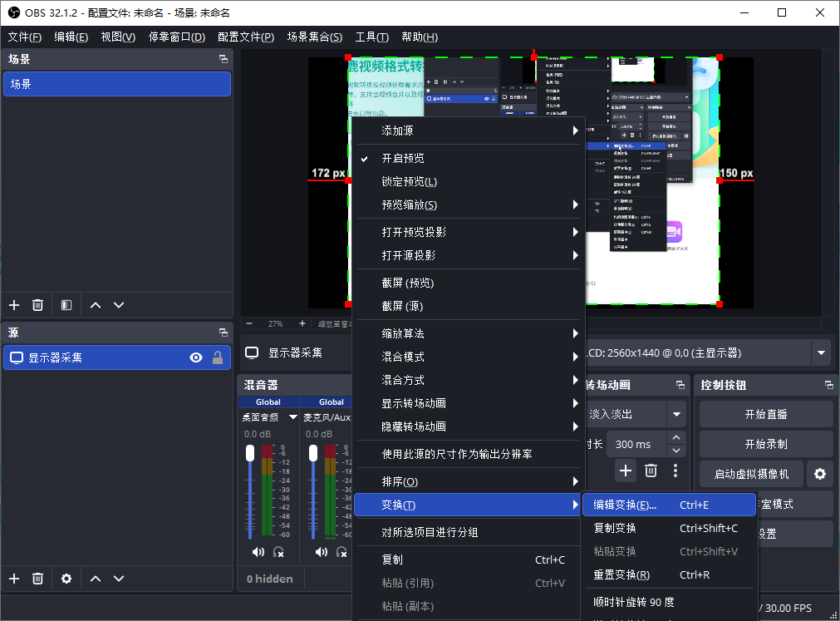Click 开始直播 button

coord(766,414)
